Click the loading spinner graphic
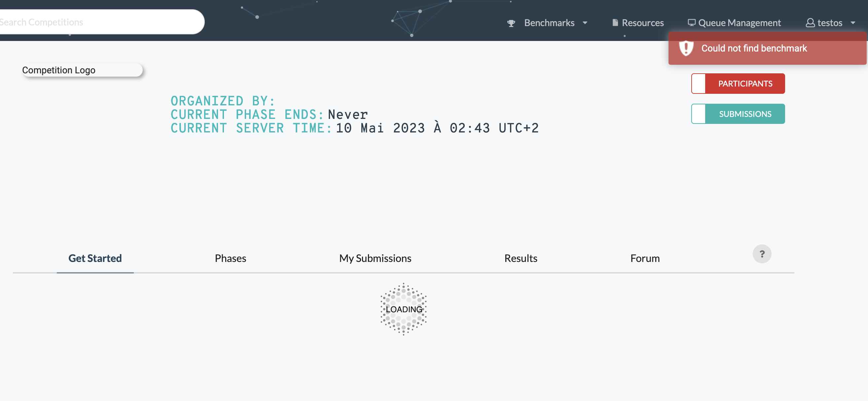The image size is (868, 401). (403, 309)
